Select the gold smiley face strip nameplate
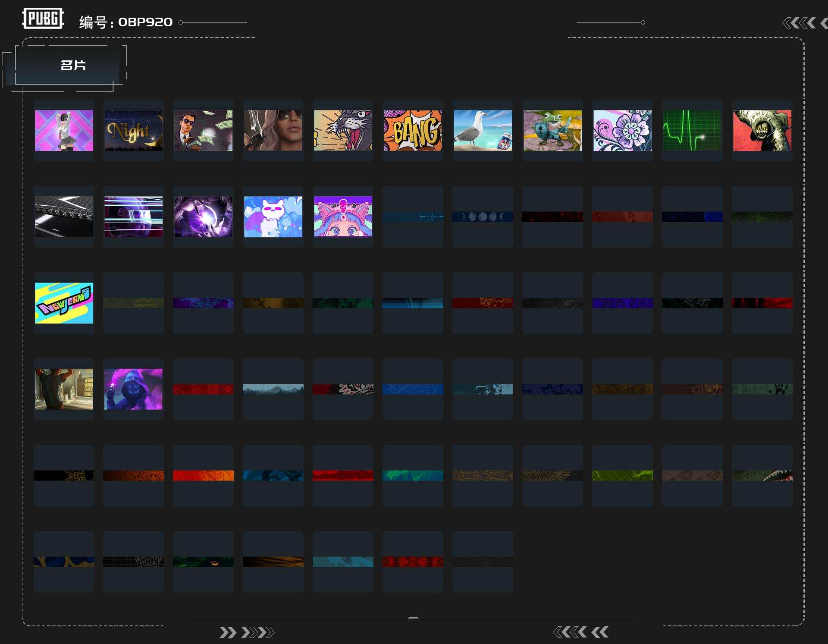Viewport: 828px width, 644px height. click(x=273, y=303)
